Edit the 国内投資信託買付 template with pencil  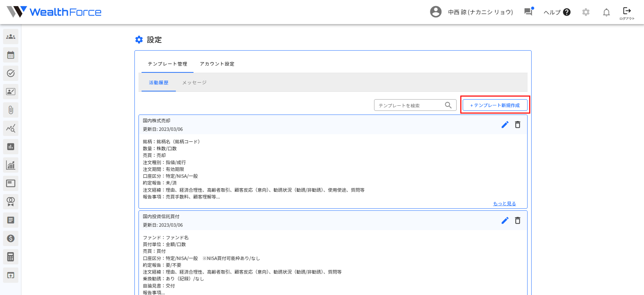505,220
